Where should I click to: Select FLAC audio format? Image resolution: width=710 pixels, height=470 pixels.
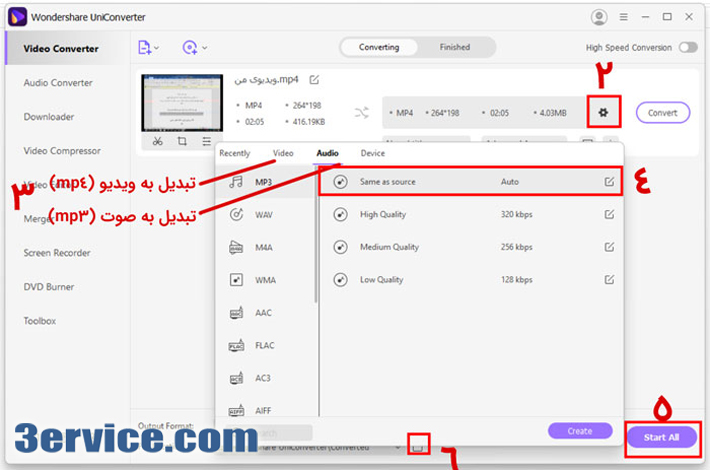point(265,345)
